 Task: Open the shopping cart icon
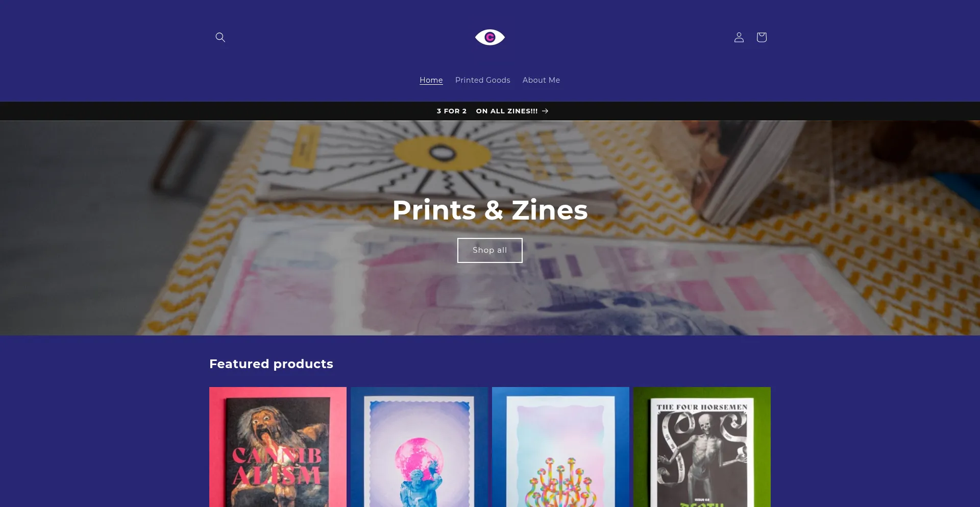click(762, 37)
